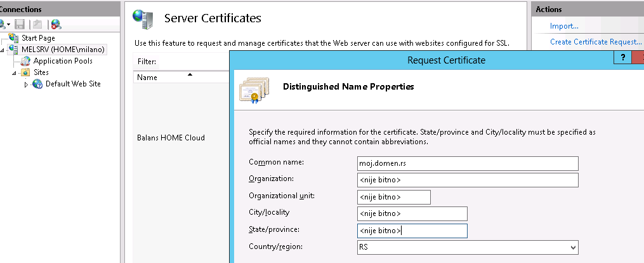Sort by the Name column header

coord(148,78)
